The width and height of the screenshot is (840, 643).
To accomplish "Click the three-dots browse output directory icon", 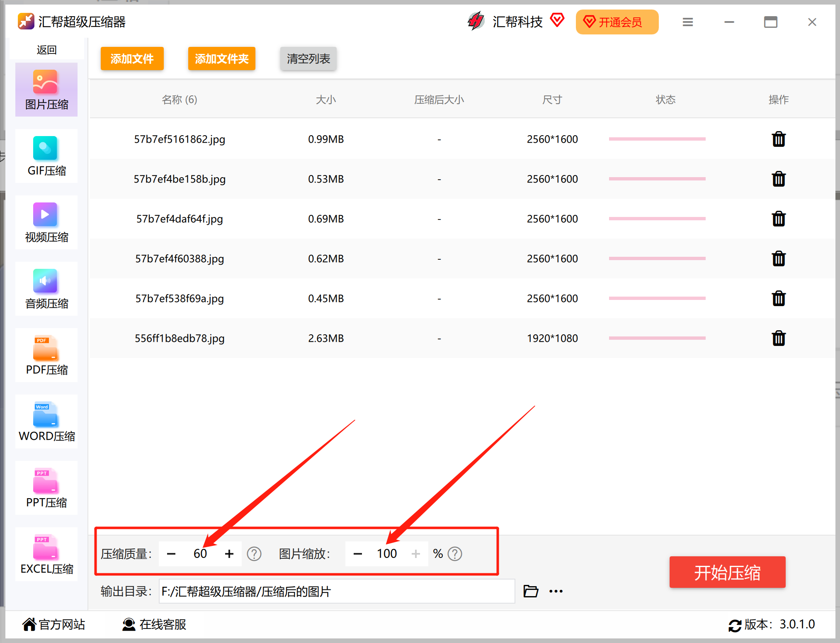I will (x=556, y=592).
